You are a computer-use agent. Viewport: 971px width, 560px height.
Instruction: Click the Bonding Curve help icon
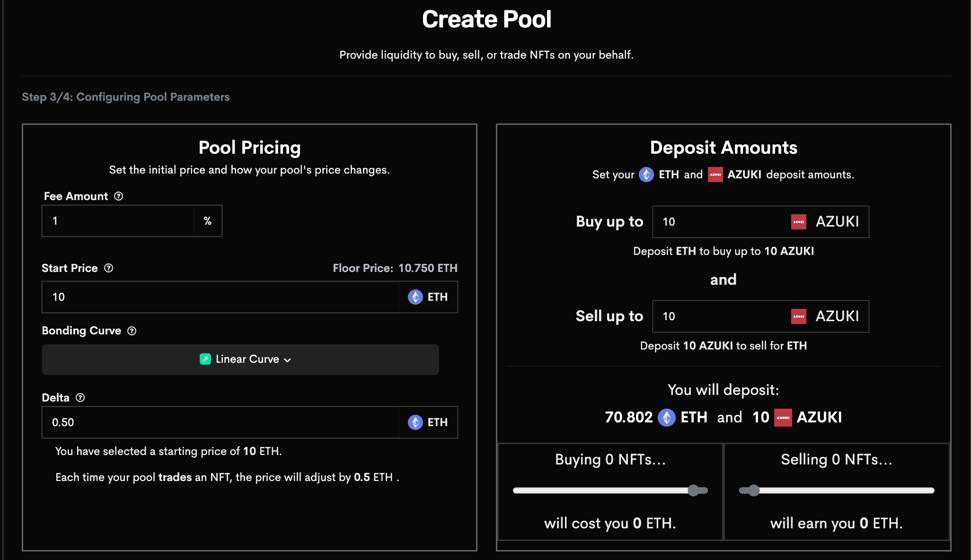click(132, 331)
